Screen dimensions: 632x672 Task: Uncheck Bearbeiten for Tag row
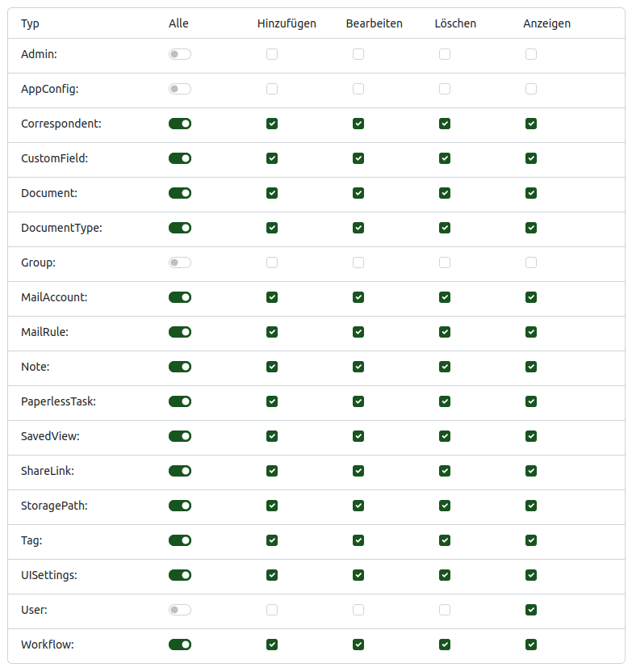point(358,540)
